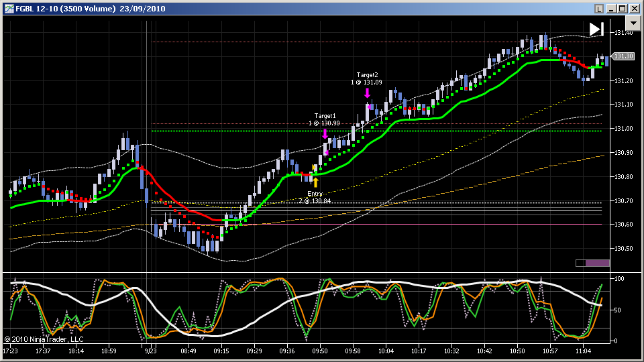Click the 10:50 time axis label
This screenshot has height=362, width=644.
point(517,351)
